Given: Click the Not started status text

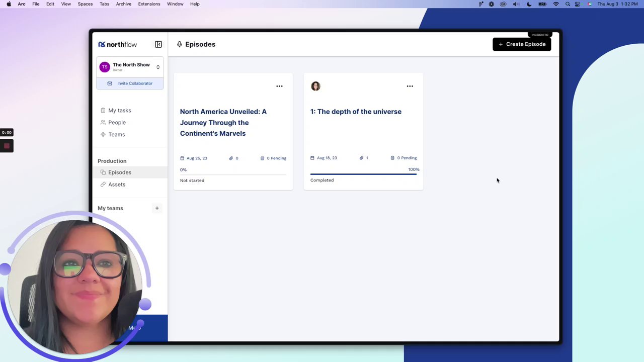Looking at the screenshot, I should (192, 180).
